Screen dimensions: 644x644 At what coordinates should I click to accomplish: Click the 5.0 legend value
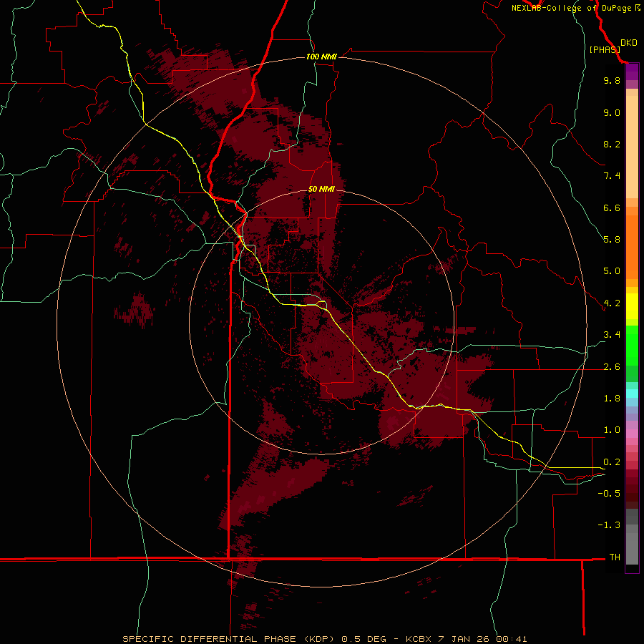click(x=612, y=271)
